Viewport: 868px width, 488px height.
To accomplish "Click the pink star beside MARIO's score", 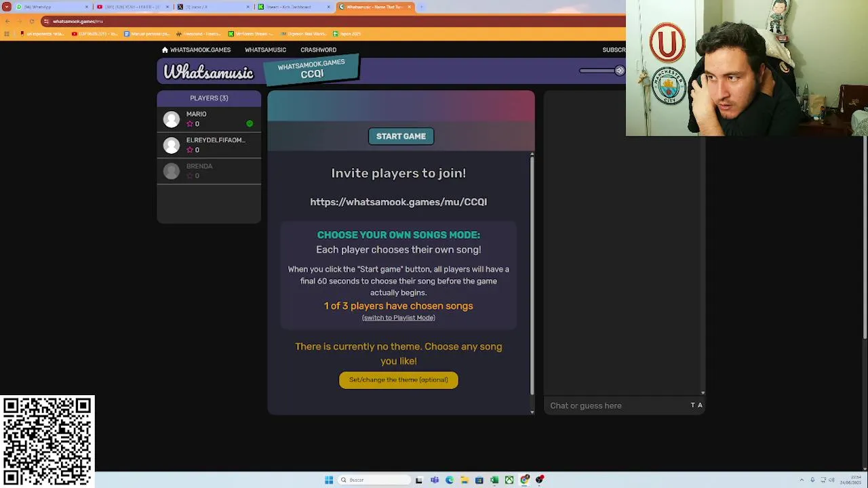I will click(x=190, y=124).
